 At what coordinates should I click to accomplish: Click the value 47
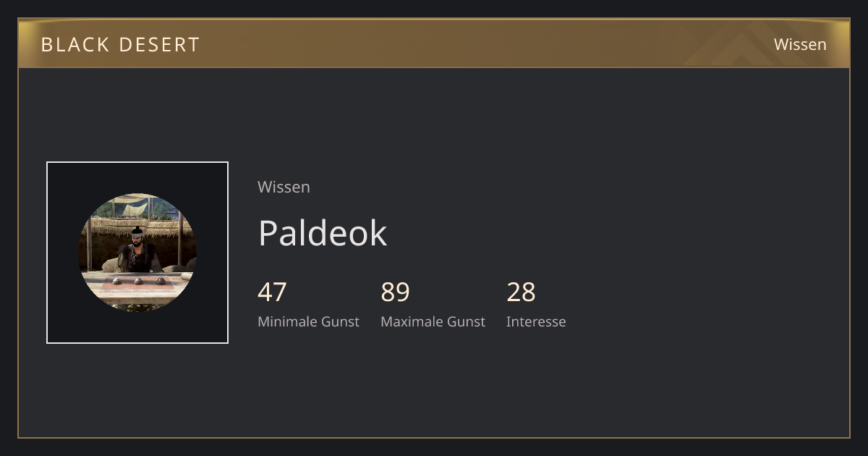point(272,292)
